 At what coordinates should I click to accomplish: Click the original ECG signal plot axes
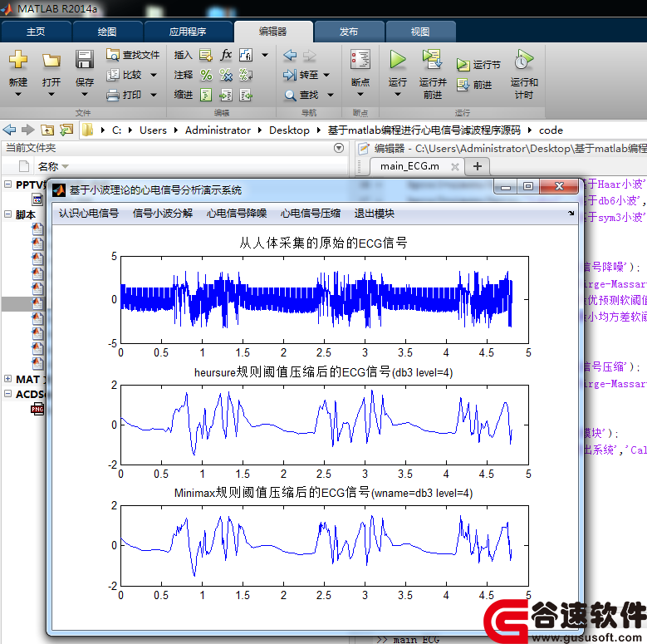(x=324, y=300)
